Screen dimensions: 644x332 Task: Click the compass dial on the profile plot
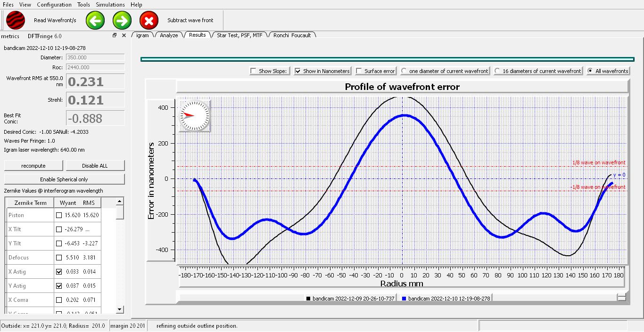click(x=194, y=115)
